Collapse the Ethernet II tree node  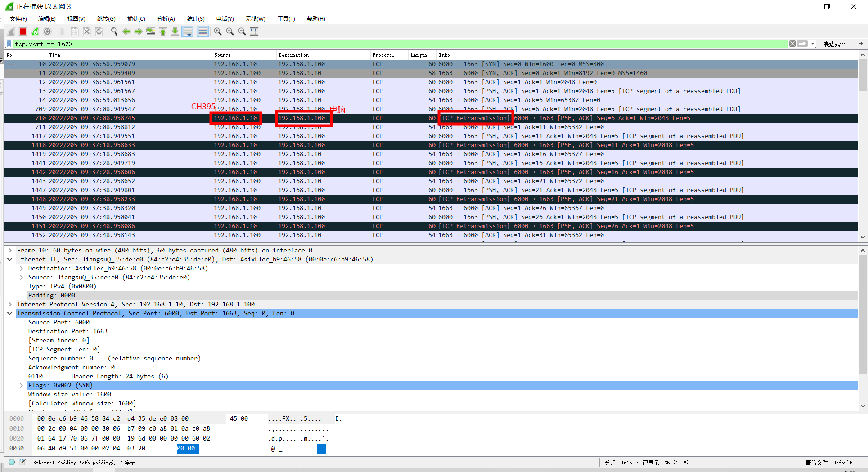[x=10, y=259]
